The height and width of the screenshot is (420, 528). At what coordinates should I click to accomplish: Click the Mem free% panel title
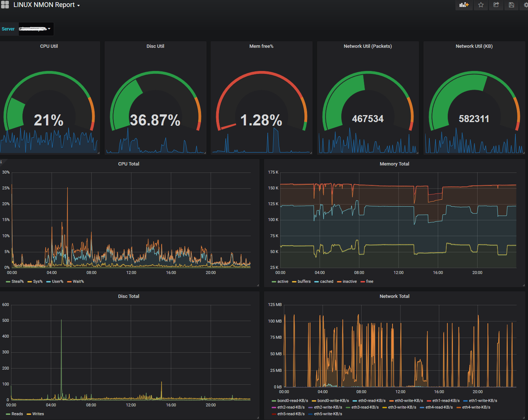261,46
